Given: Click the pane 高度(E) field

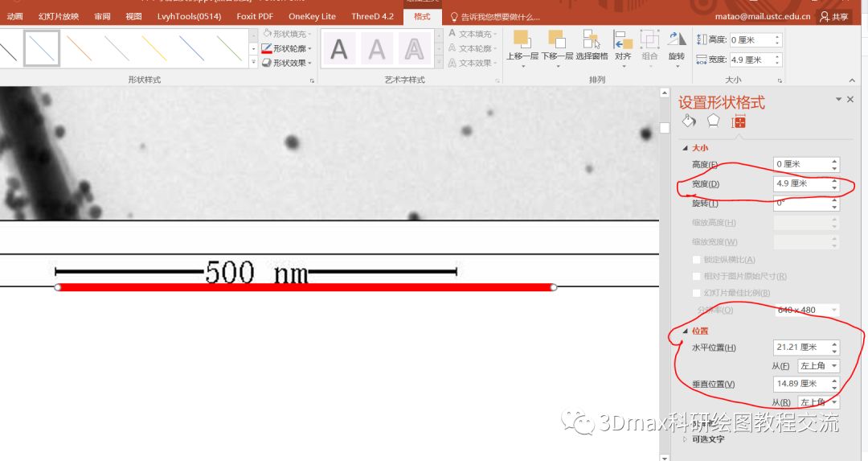Looking at the screenshot, I should click(806, 164).
